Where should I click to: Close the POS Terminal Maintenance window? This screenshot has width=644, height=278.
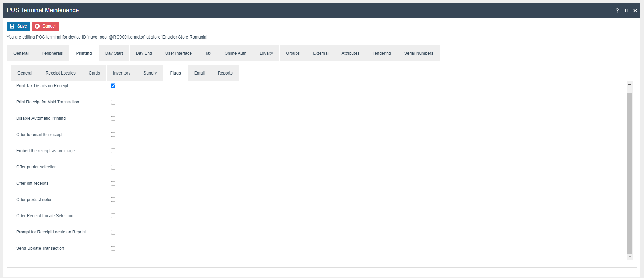click(635, 11)
